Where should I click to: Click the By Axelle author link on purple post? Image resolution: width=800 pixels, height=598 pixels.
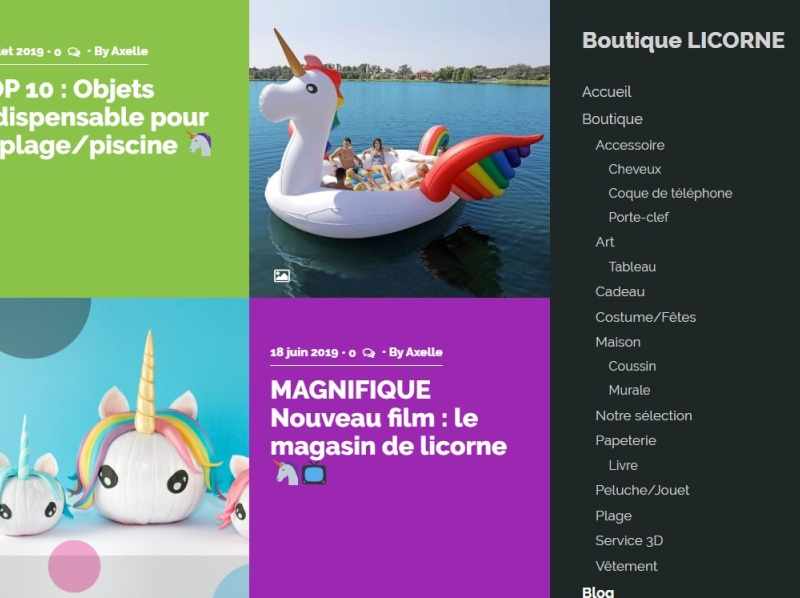[416, 353]
